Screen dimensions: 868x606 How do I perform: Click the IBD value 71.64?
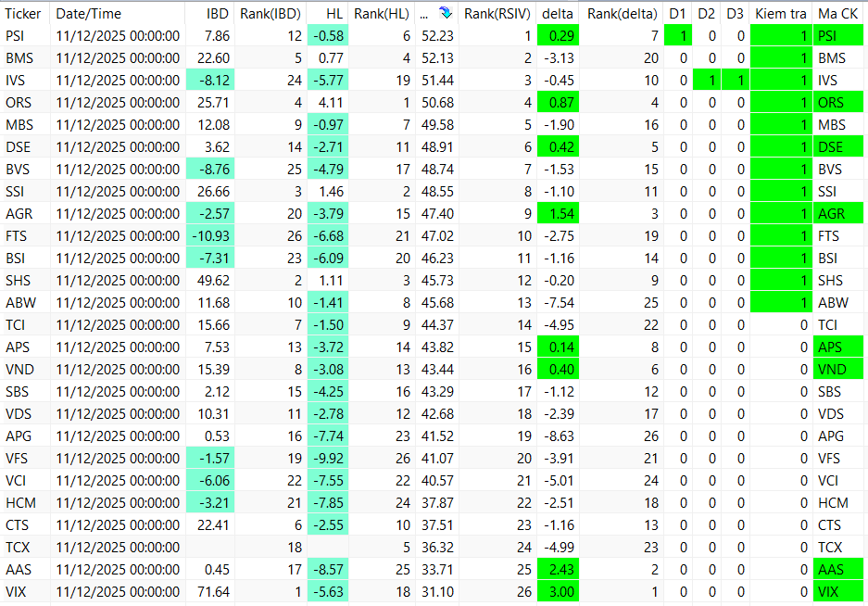pyautogui.click(x=213, y=591)
